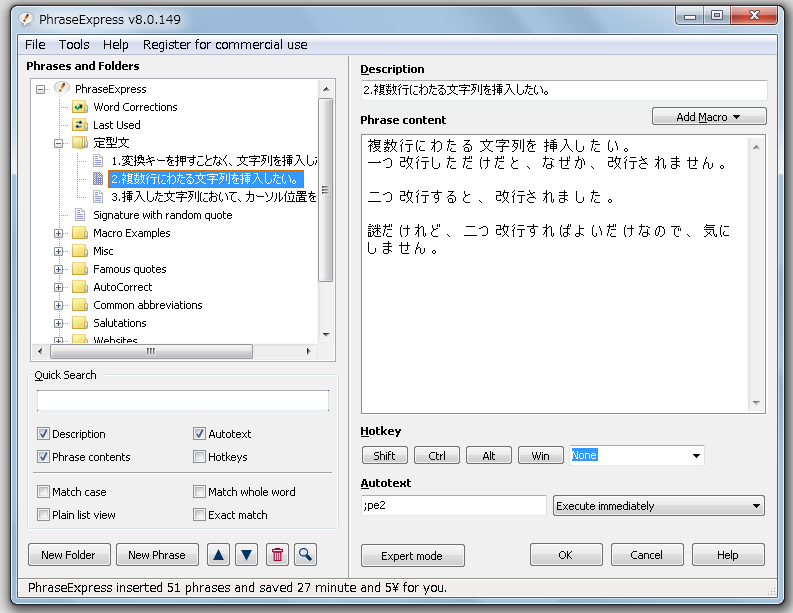Toggle the Ctrl hotkey modifier
The height and width of the screenshot is (613, 793).
[x=436, y=455]
